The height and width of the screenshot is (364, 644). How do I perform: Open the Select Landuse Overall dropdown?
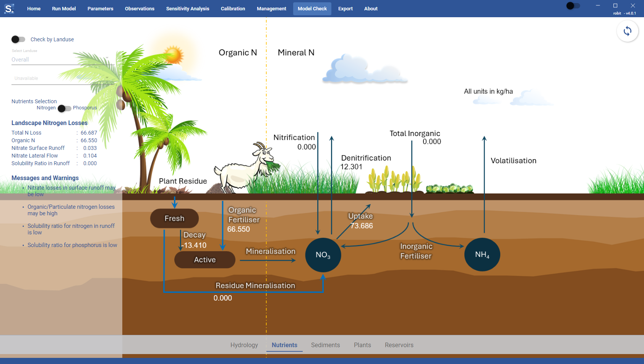(63, 60)
